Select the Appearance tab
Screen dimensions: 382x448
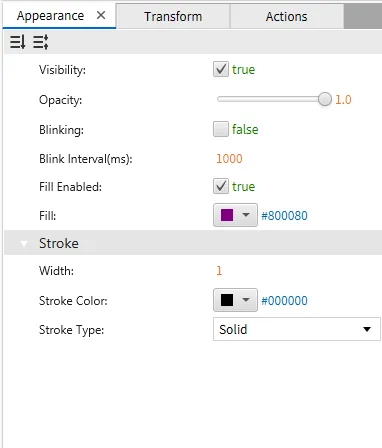pyautogui.click(x=50, y=16)
